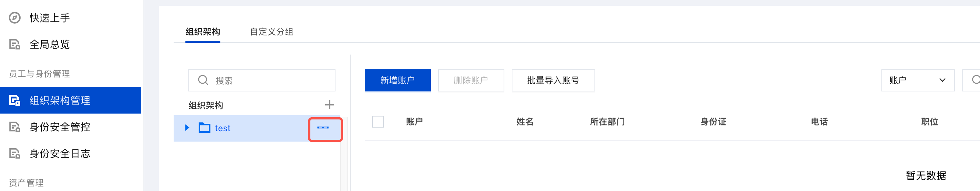
Task: Click the 批量导入账号 button
Action: (553, 80)
